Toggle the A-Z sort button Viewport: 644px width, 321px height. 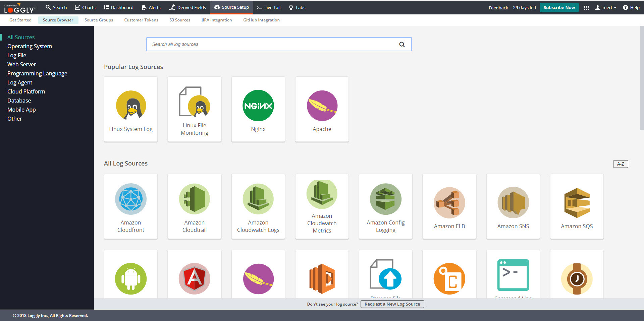tap(621, 164)
